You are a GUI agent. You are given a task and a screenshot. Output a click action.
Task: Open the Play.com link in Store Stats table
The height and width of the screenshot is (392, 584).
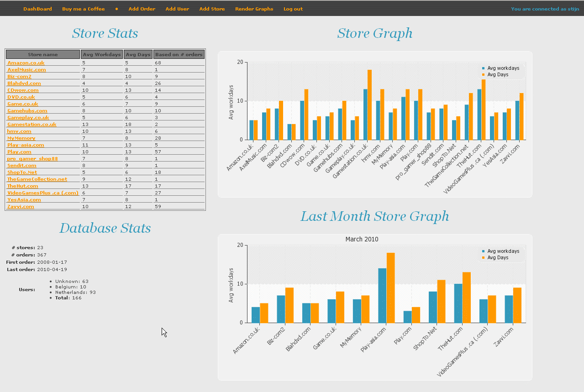tap(19, 152)
